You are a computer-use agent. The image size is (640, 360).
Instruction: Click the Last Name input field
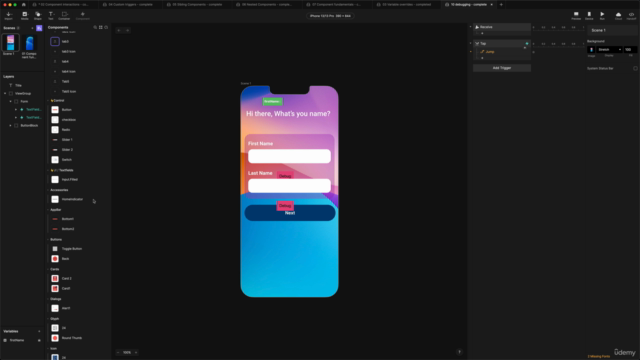point(289,186)
